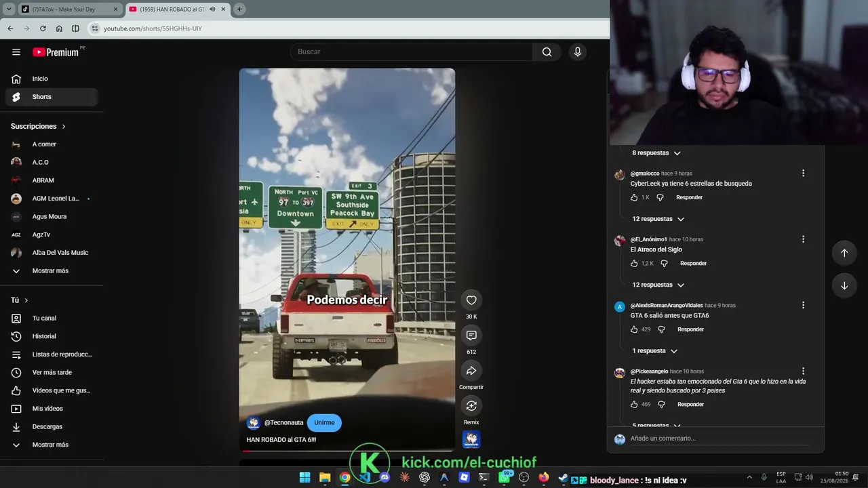Click the add comment field
Image resolution: width=868 pixels, height=488 pixels.
(x=719, y=439)
